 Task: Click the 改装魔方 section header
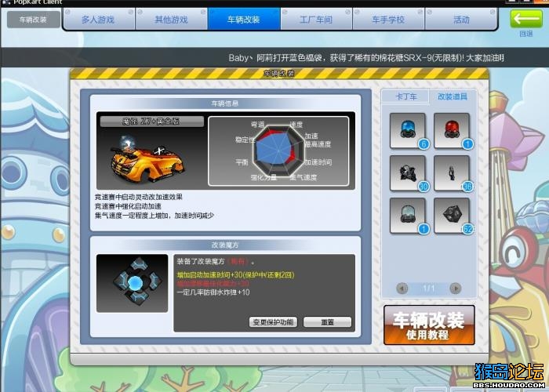coord(225,245)
